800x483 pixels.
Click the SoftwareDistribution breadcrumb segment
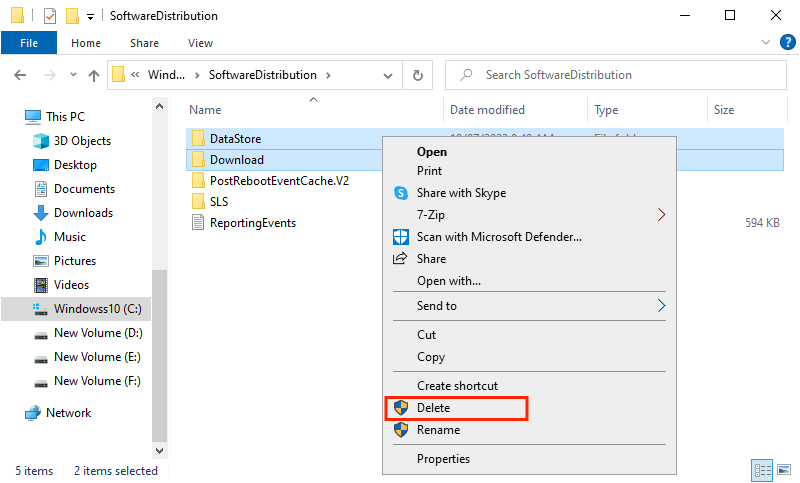pyautogui.click(x=263, y=75)
